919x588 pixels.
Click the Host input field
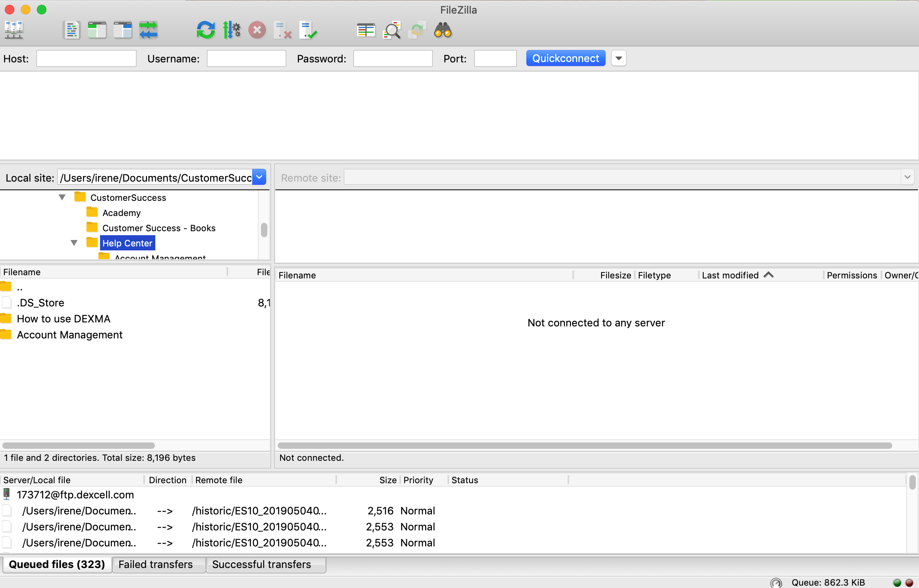click(86, 58)
